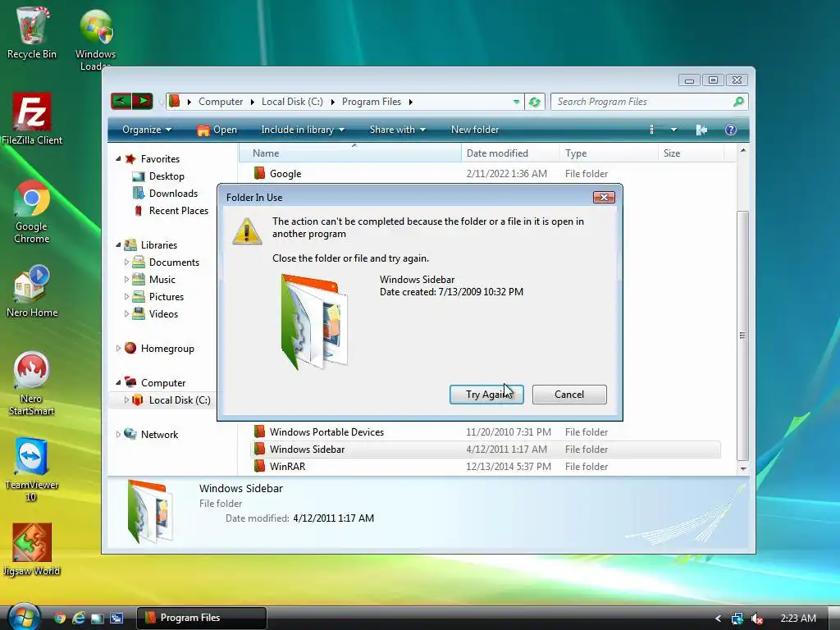
Task: Click New folder in the toolbar
Action: pos(475,130)
